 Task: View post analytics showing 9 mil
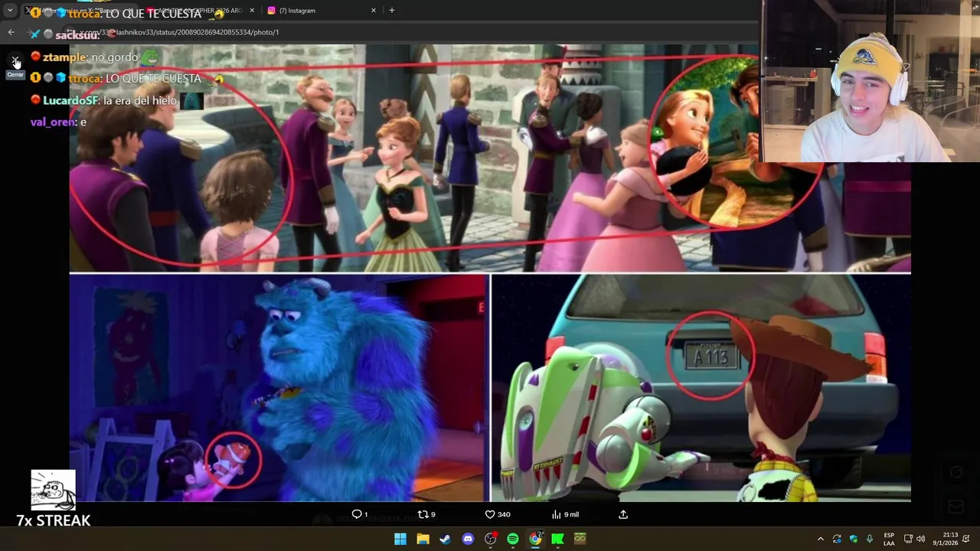(x=565, y=514)
